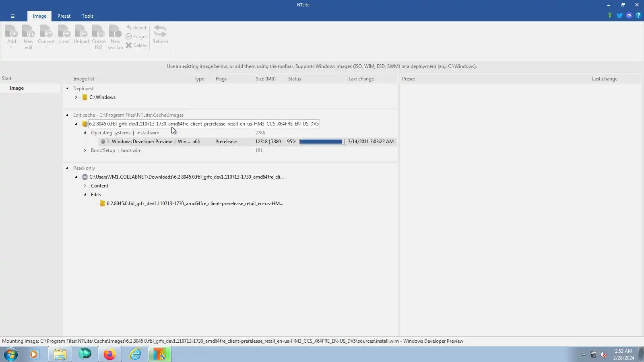Collapse the Read-only group
Screen dimensions: 644x362
[67, 168]
